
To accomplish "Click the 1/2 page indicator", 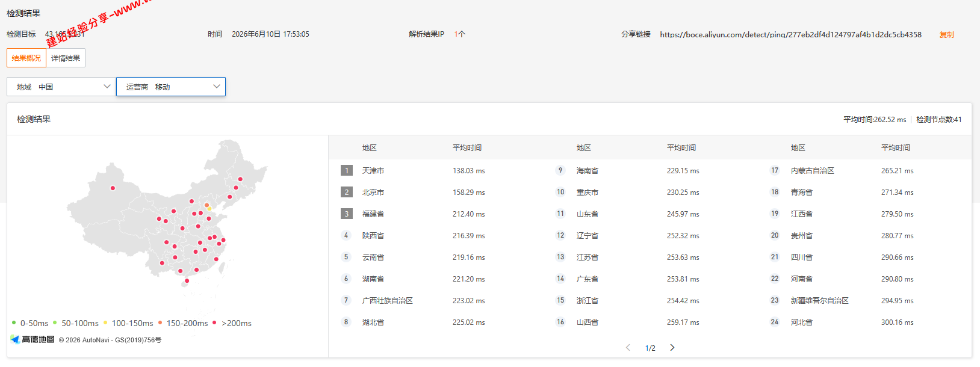I will coord(650,348).
